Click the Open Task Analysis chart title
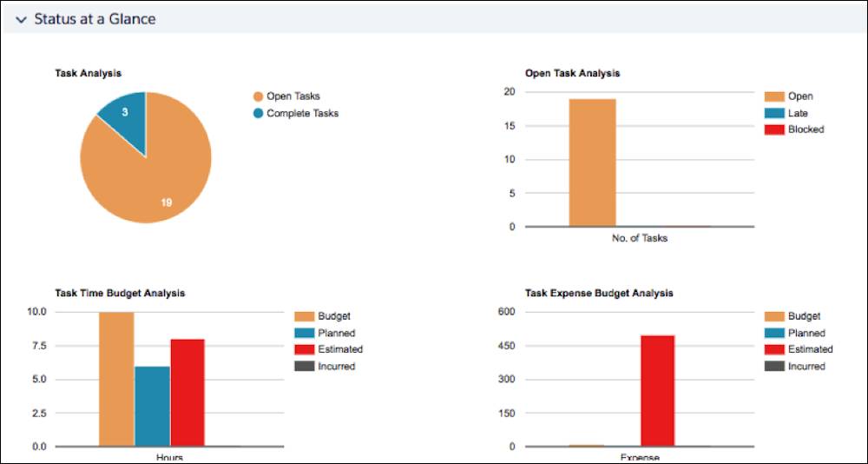Viewport: 868px width, 464px height. [572, 73]
